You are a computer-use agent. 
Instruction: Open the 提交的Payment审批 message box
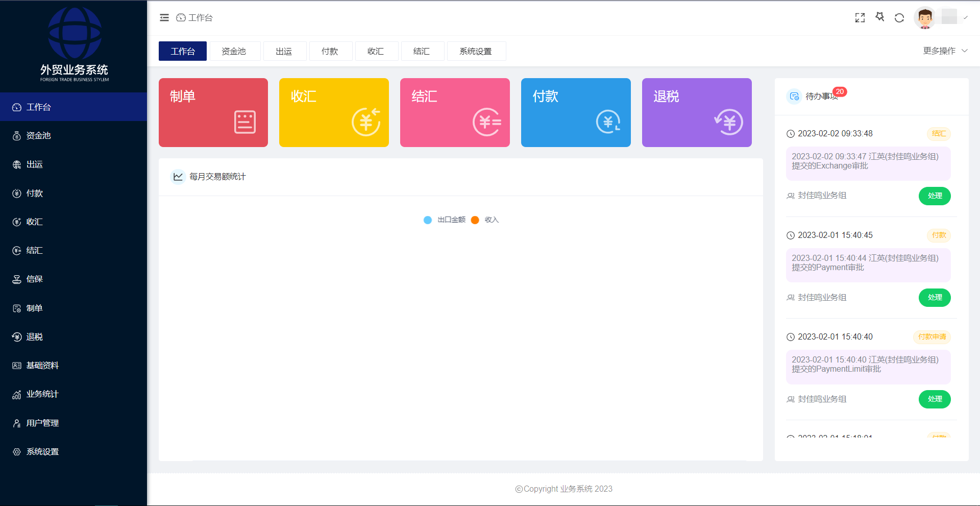point(868,265)
